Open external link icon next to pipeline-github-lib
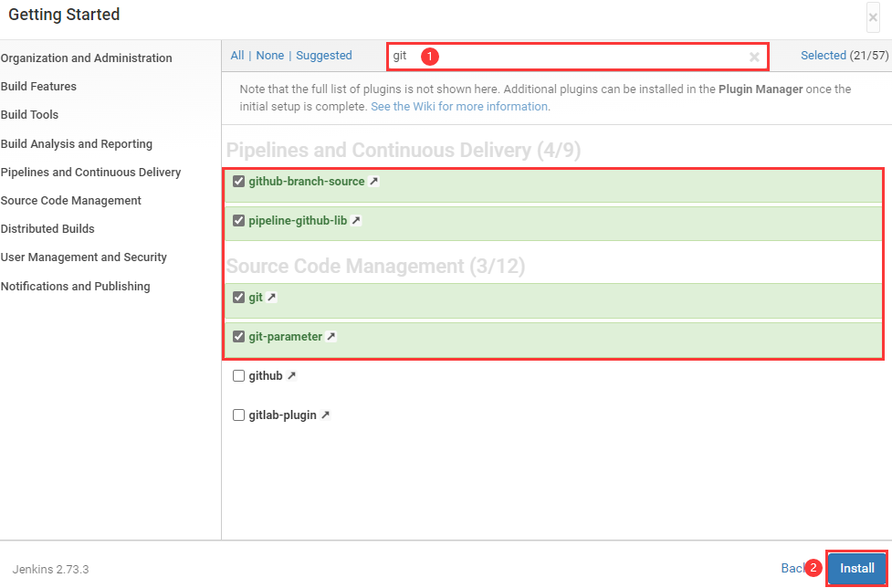892x588 pixels. tap(356, 221)
